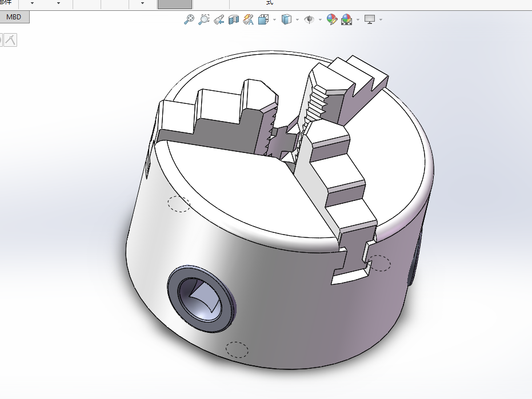532x399 pixels.
Task: Click the highlighted gray ribbon button
Action: pos(175,4)
